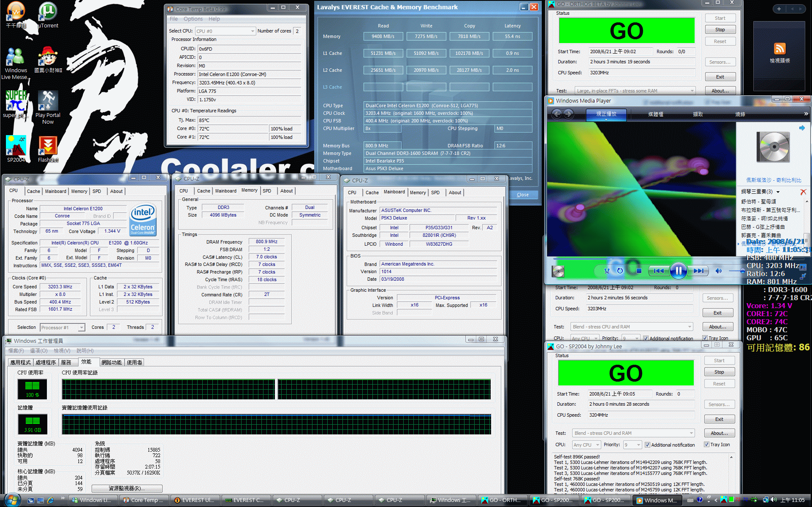Click the album art CD thumbnail
The image size is (812, 507).
tap(774, 147)
